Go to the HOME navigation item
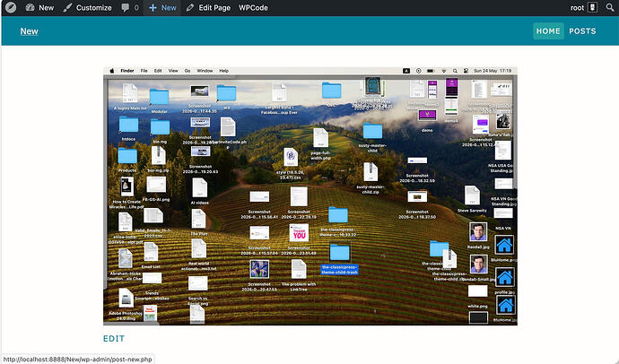 [x=548, y=31]
